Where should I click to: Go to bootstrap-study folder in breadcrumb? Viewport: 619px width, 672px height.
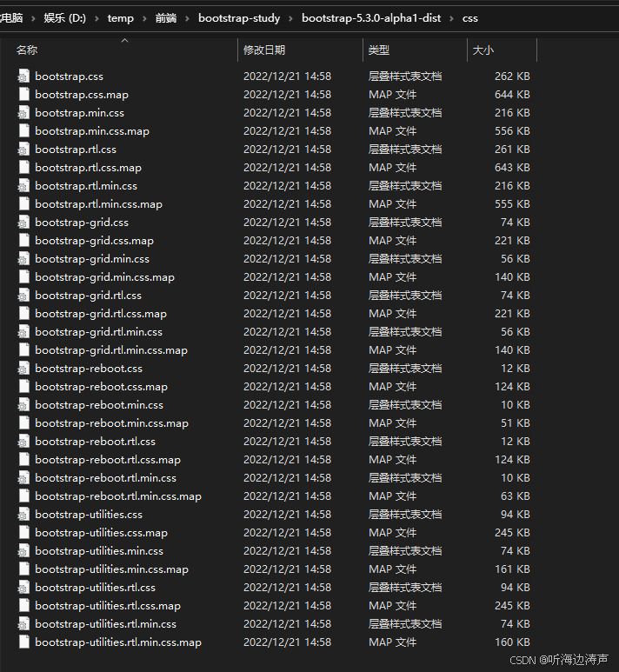click(239, 18)
